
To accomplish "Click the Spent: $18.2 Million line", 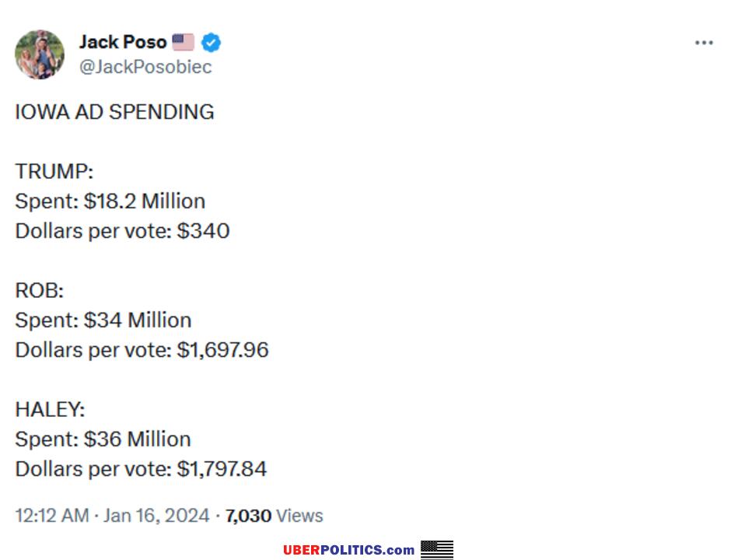I will [x=110, y=201].
